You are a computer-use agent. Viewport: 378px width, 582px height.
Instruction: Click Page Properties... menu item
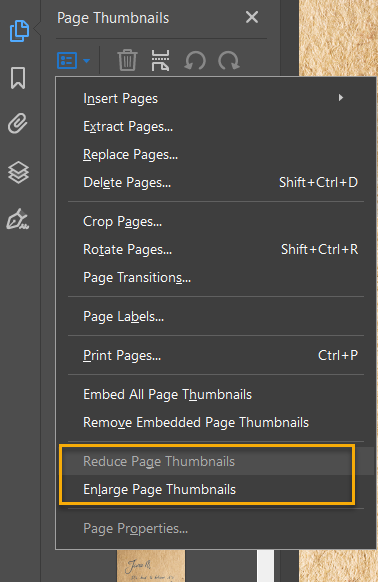[x=216, y=529]
